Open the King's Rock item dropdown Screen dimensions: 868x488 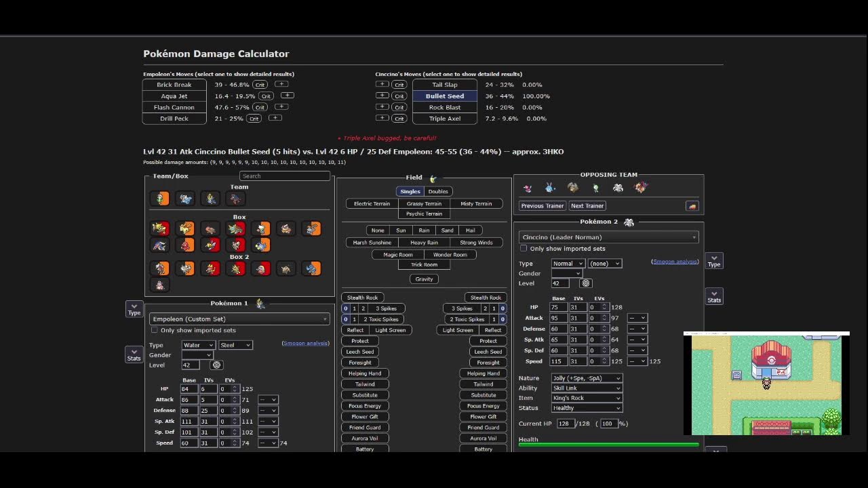pos(587,398)
